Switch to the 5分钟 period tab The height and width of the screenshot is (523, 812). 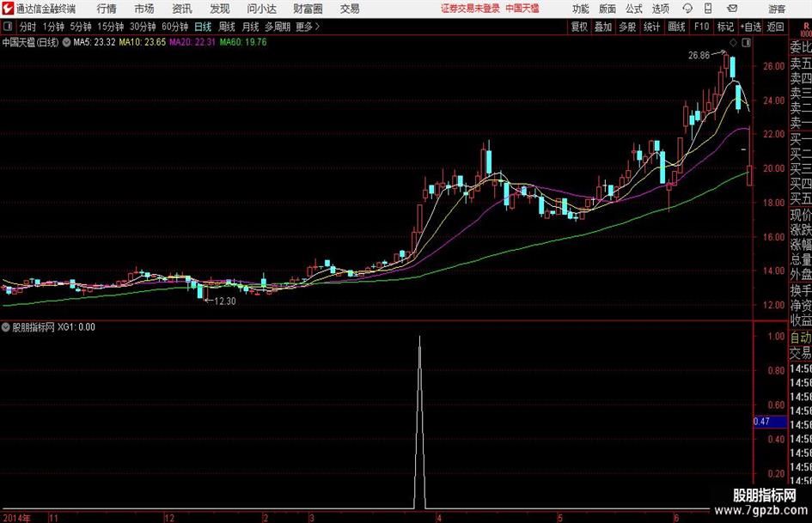(x=81, y=27)
